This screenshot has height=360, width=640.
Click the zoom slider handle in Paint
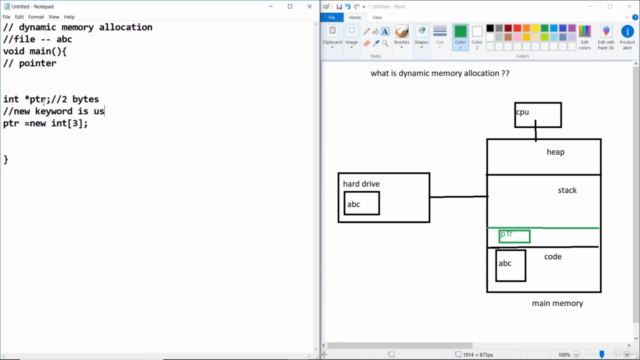602,355
